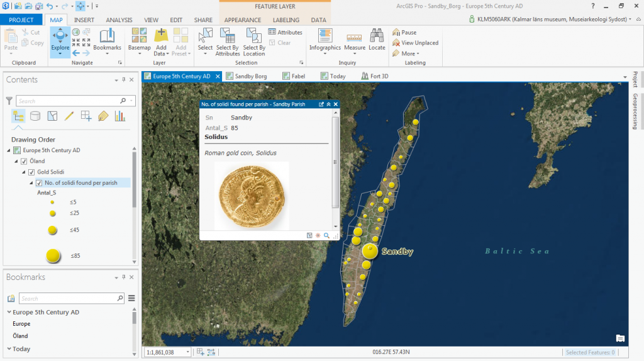
Task: Toggle visibility of Öland layer
Action: (24, 161)
